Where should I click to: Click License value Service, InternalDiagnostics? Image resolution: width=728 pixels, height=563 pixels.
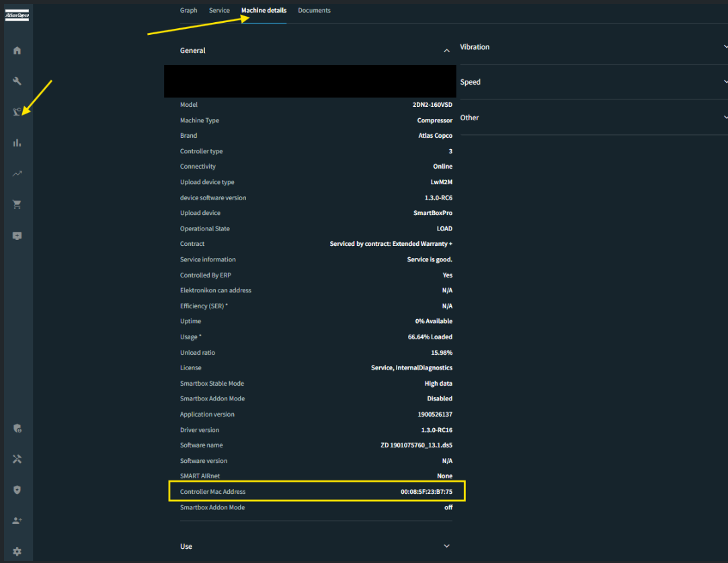point(411,367)
